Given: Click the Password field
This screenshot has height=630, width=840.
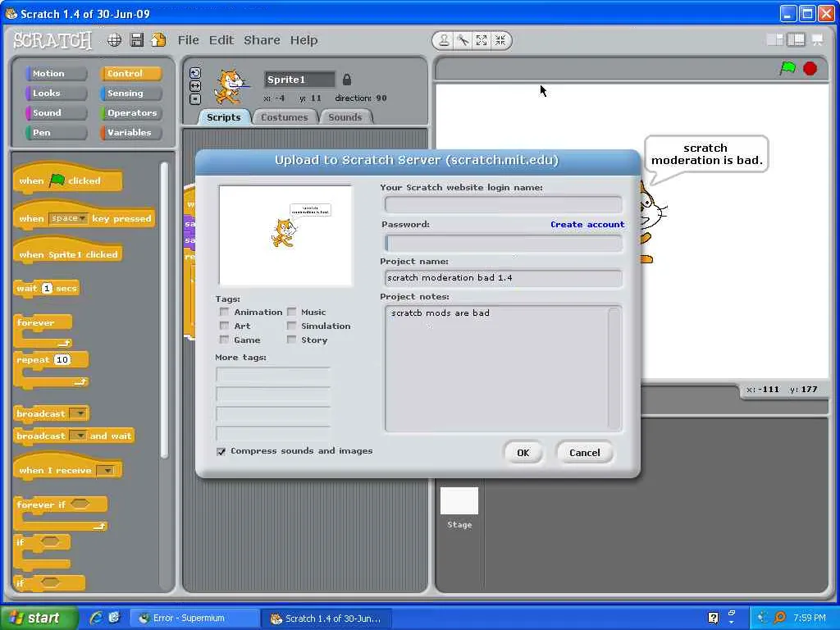Looking at the screenshot, I should (x=503, y=243).
